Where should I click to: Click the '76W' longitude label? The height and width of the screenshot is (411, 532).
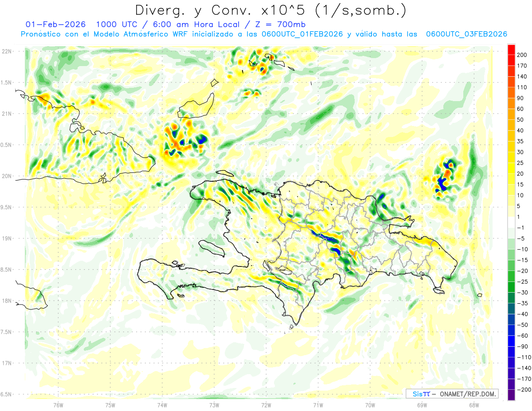click(58, 405)
